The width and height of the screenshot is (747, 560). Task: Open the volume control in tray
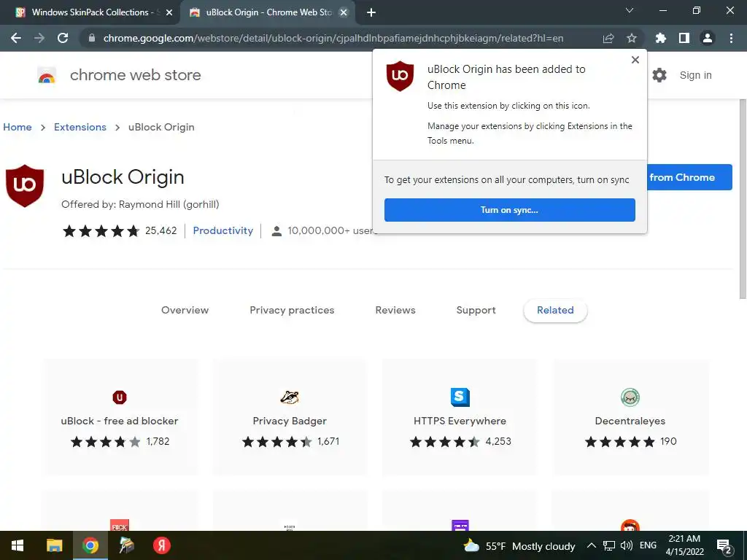[627, 545]
